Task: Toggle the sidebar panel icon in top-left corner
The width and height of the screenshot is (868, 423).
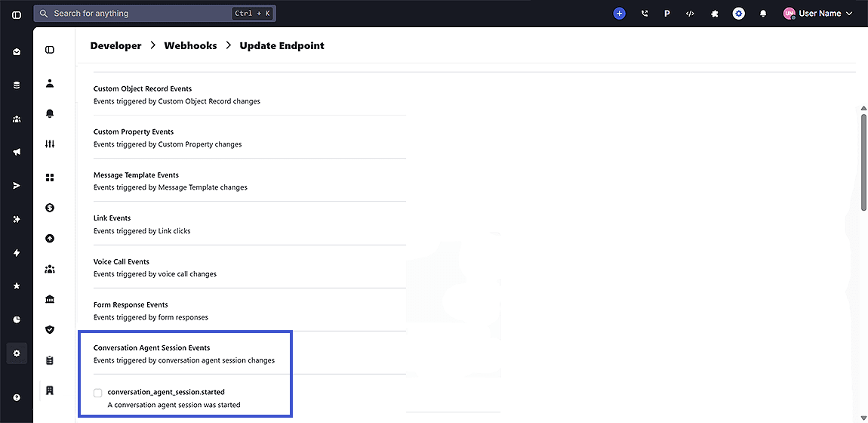Action: click(17, 14)
